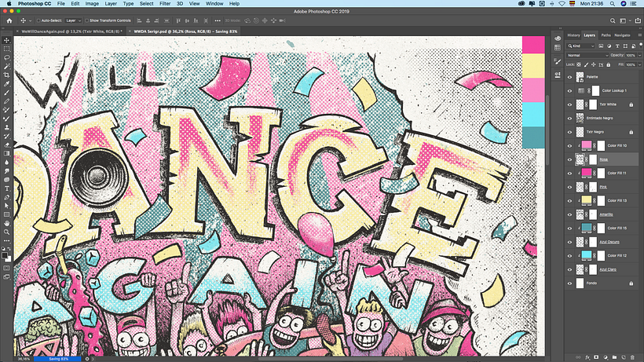Viewport: 644px width, 362px height.
Task: Select the Eyedropper tool
Action: (x=7, y=84)
